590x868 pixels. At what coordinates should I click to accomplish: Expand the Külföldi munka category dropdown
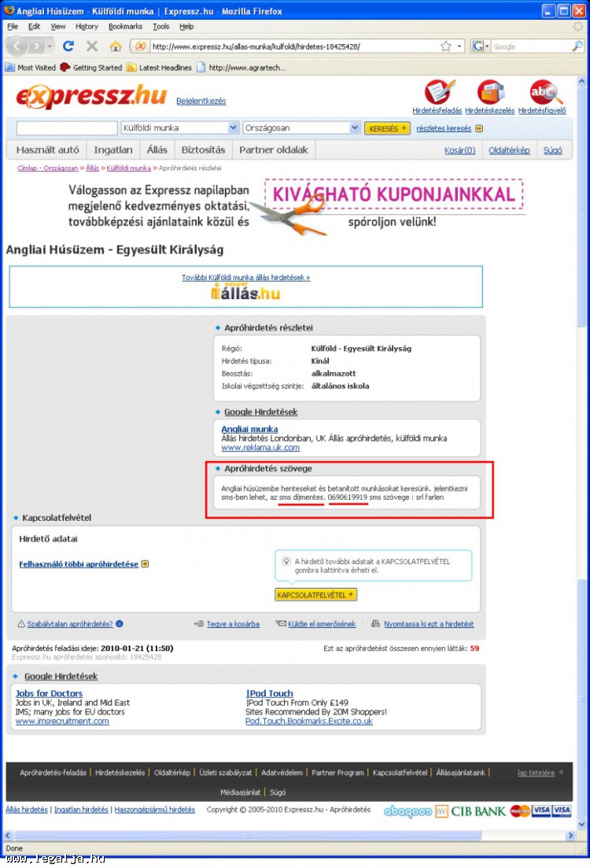click(233, 127)
